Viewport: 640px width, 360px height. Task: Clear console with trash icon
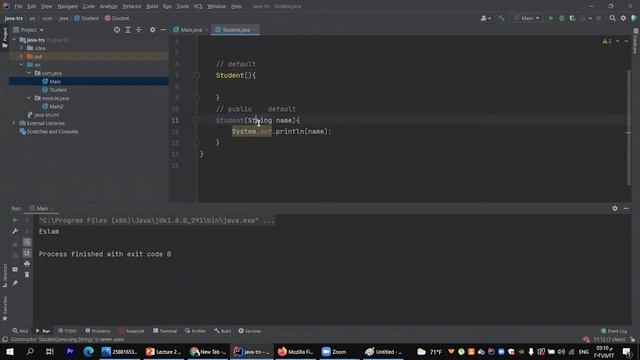coord(27,275)
